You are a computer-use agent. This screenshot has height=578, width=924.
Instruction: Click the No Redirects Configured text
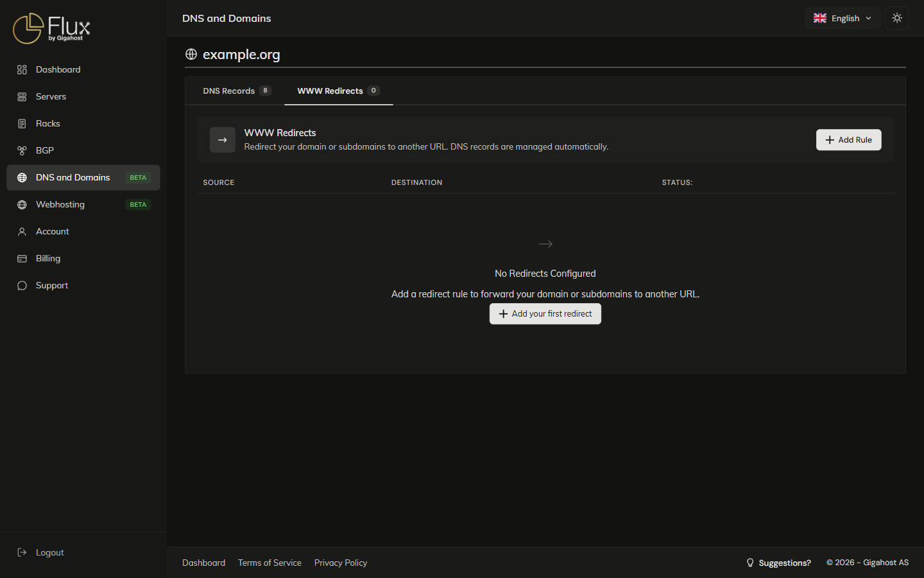545,274
